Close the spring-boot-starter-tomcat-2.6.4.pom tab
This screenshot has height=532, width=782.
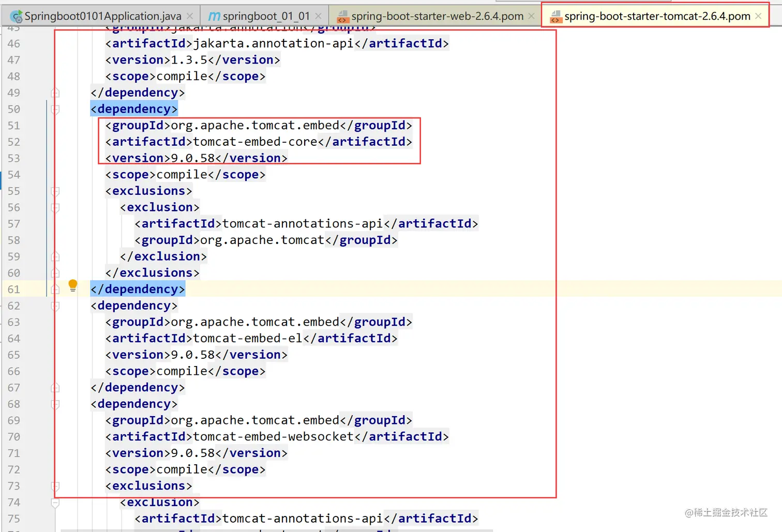click(758, 16)
